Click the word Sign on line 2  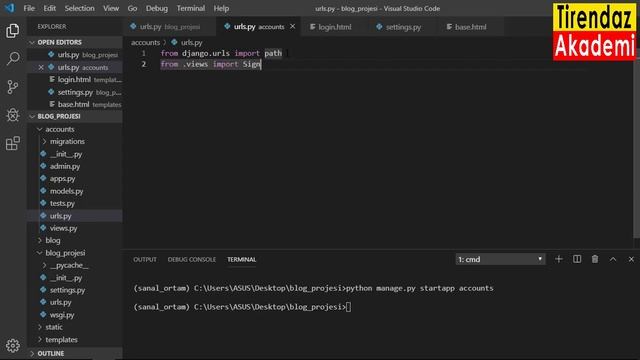click(251, 64)
